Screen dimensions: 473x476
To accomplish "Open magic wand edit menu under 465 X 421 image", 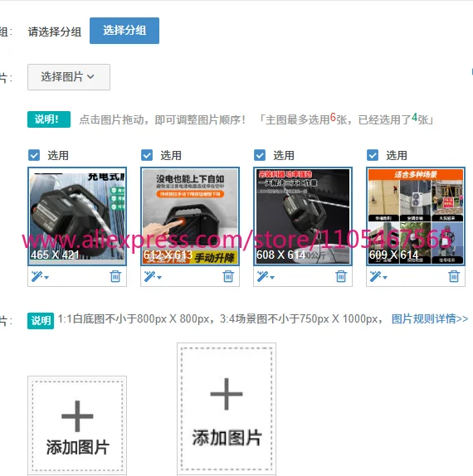I will tap(40, 276).
